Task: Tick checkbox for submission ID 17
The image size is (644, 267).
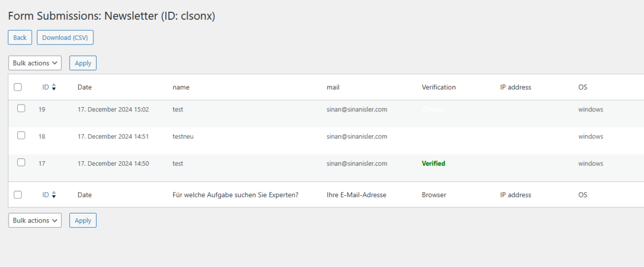Action: coord(21,162)
